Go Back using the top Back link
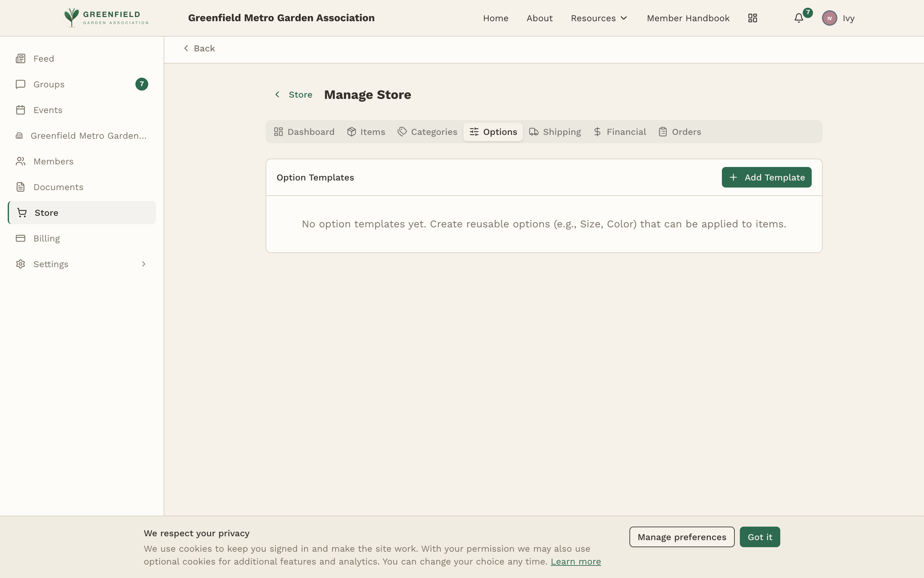 click(x=199, y=48)
